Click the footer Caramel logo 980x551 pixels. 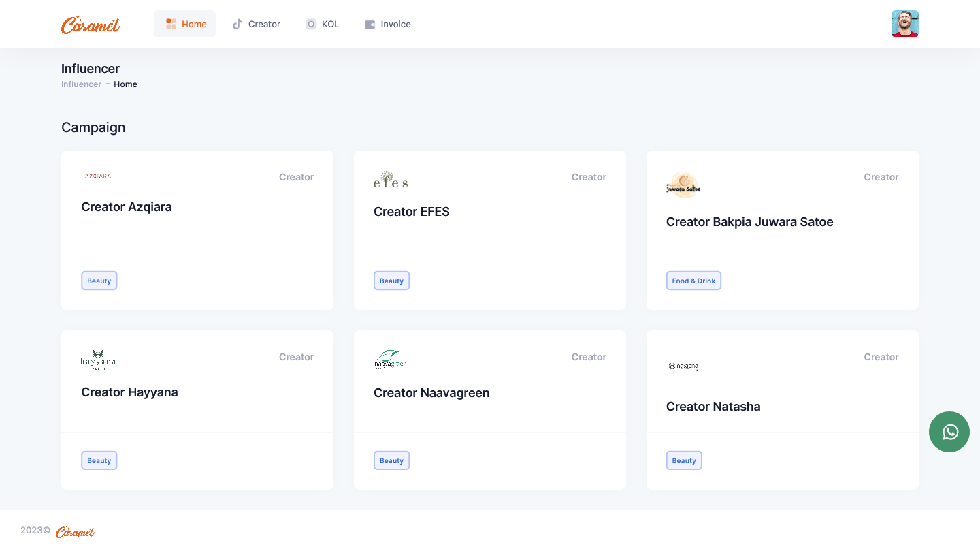point(75,531)
